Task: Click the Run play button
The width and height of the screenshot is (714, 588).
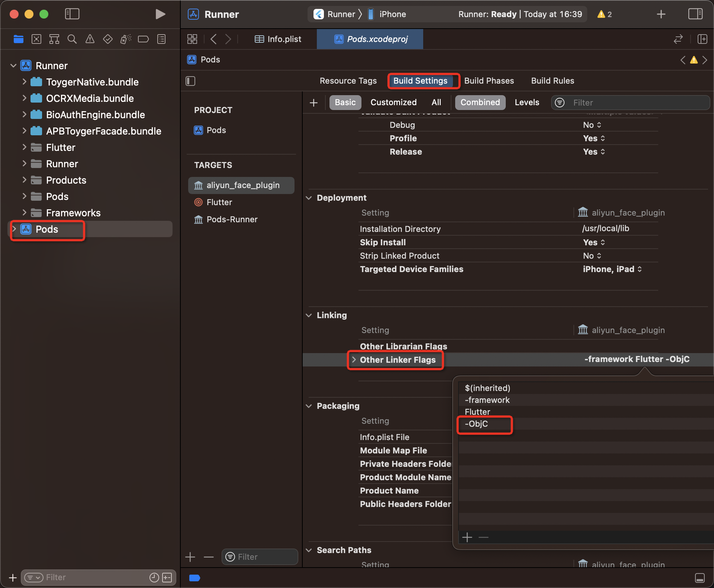Action: point(160,14)
